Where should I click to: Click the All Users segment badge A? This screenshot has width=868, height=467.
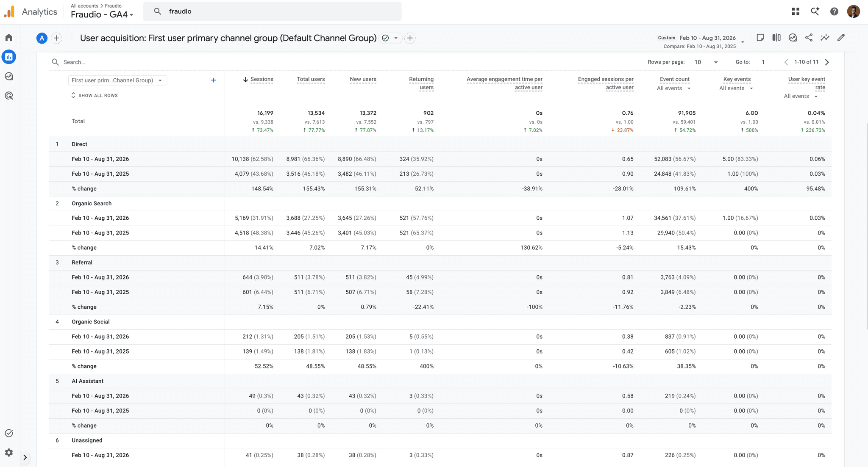42,38
